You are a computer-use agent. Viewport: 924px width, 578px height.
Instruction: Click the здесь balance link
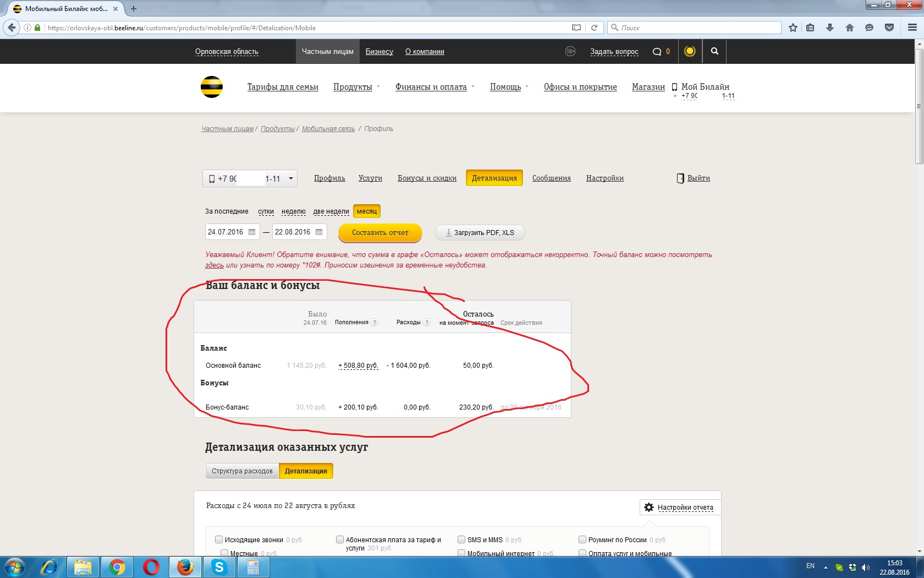pos(215,265)
